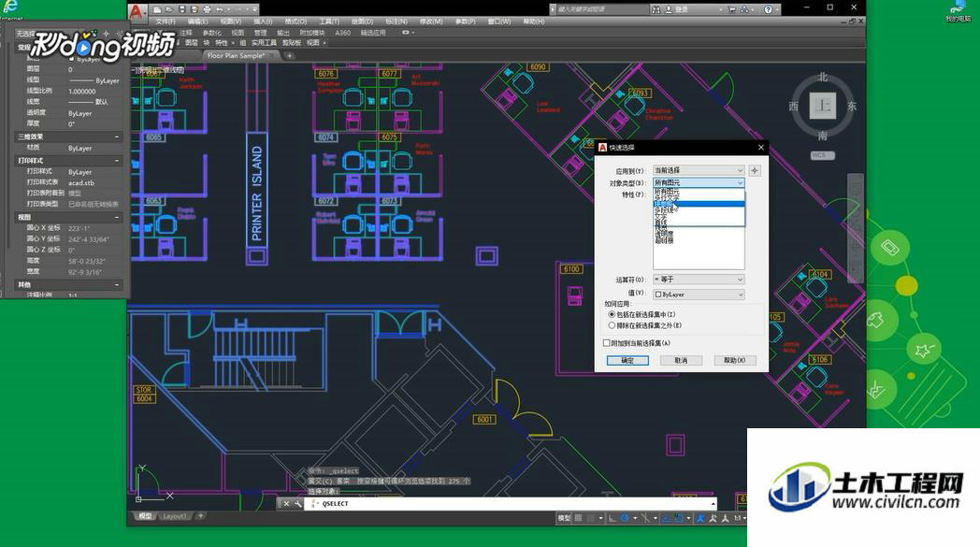The image size is (980, 547).
Task: Click the PRINTER ISLAND label in drawing
Action: [x=257, y=194]
